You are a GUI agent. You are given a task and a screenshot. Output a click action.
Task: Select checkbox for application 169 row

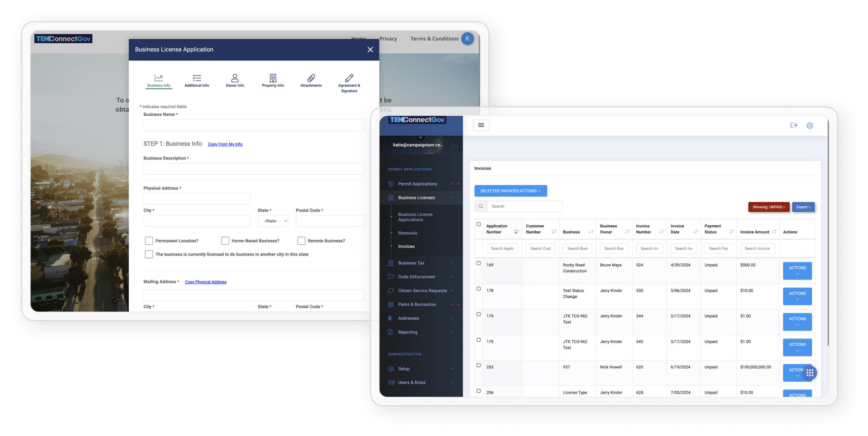click(x=478, y=263)
